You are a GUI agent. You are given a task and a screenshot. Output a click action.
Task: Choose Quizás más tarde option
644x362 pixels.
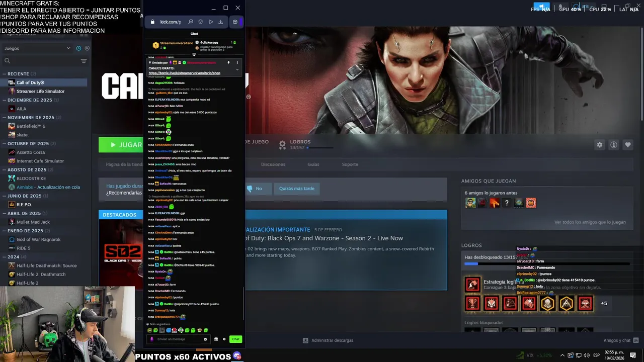coord(297,189)
